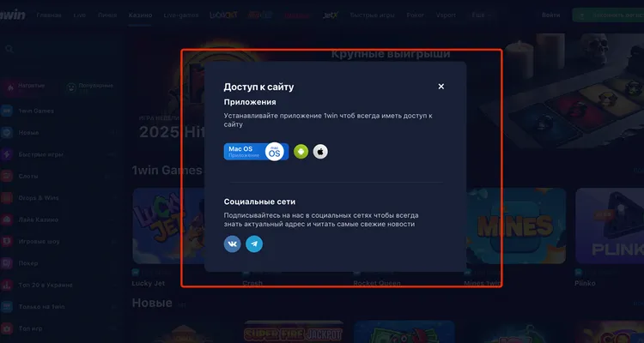The image size is (644, 343).
Task: Select the Нагретые filter tab
Action: [29, 87]
